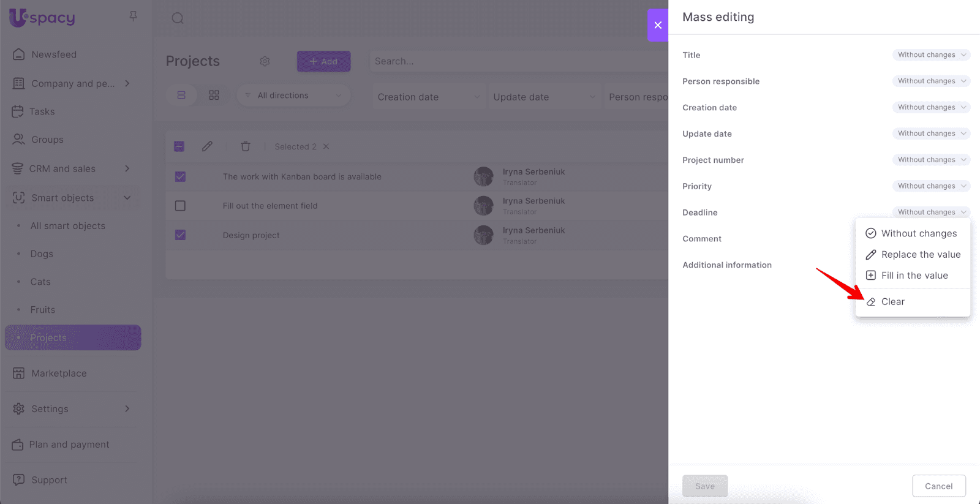Image resolution: width=980 pixels, height=504 pixels.
Task: Click the Add project button
Action: (x=323, y=61)
